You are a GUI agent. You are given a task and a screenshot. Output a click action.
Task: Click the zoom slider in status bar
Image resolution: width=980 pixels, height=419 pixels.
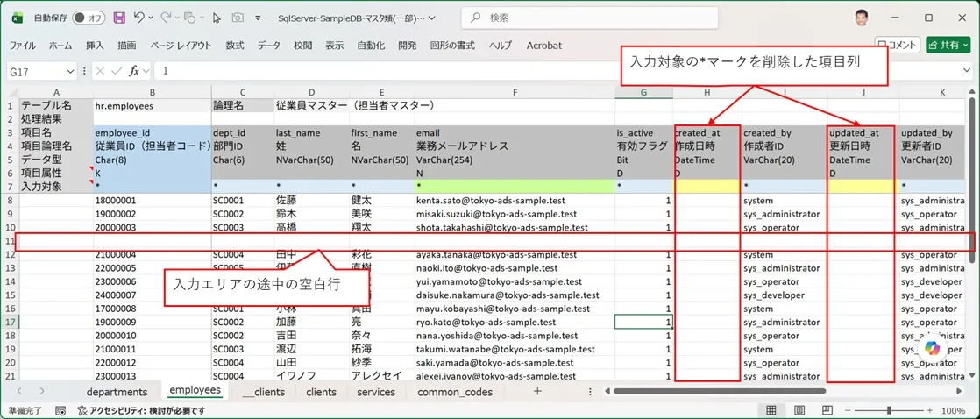[x=890, y=411]
